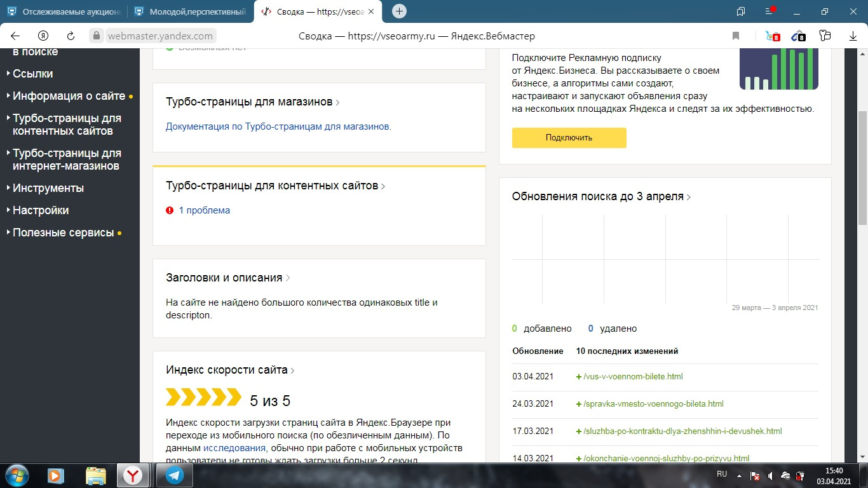Launch the media player from taskbar
This screenshot has height=488, width=868.
(x=56, y=475)
